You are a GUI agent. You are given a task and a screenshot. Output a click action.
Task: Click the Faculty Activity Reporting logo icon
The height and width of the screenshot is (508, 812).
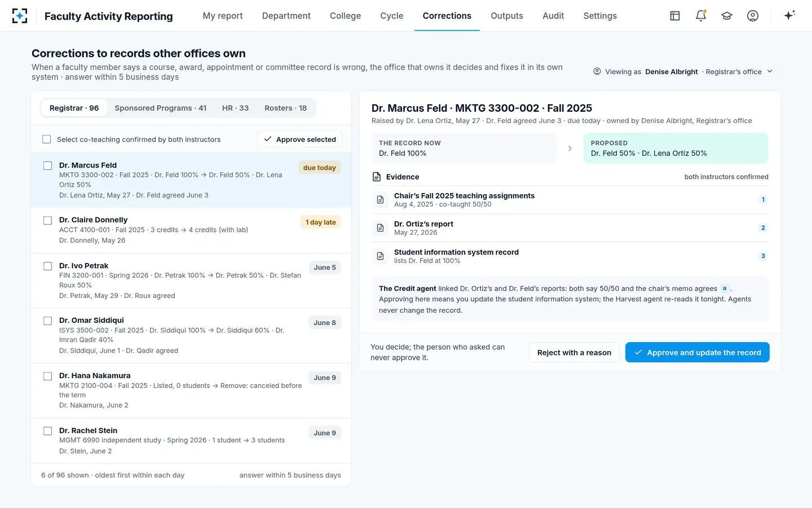[20, 16]
